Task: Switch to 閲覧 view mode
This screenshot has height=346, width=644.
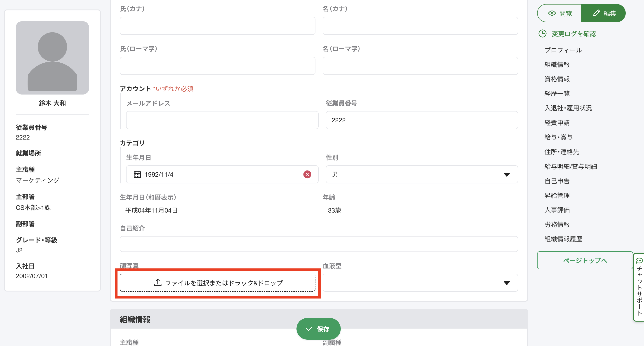Action: (x=559, y=13)
